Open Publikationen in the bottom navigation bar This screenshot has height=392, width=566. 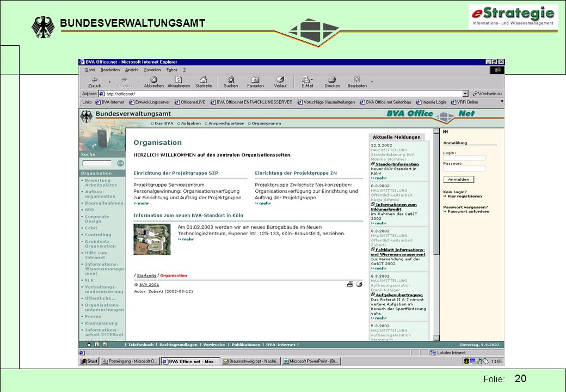click(246, 345)
